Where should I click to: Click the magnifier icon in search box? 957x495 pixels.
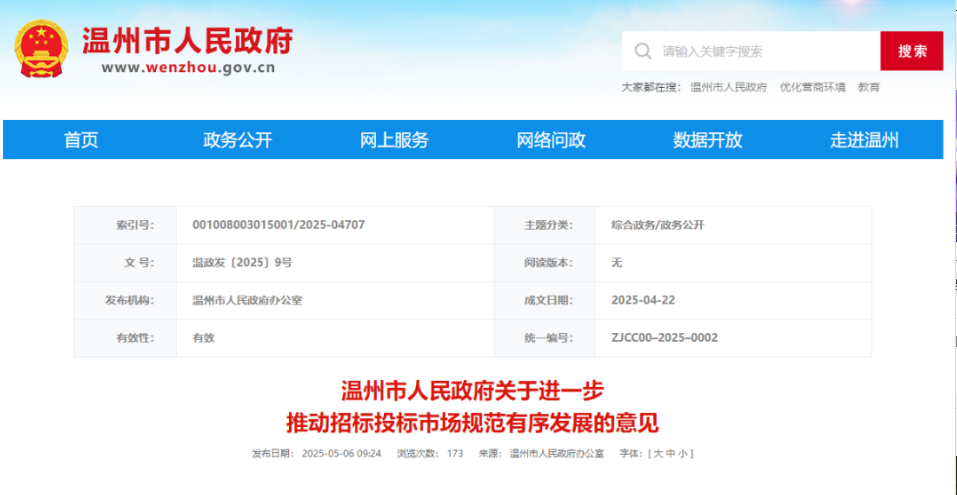click(642, 51)
